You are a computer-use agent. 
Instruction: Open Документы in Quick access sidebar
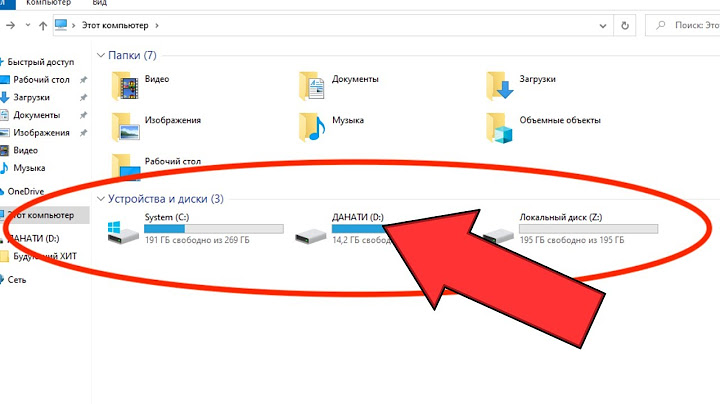tap(37, 115)
